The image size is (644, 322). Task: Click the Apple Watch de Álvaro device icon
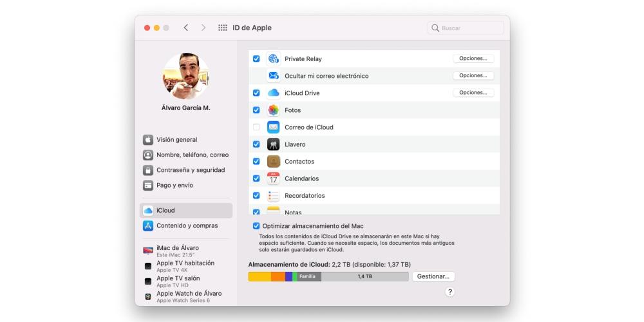point(148,296)
